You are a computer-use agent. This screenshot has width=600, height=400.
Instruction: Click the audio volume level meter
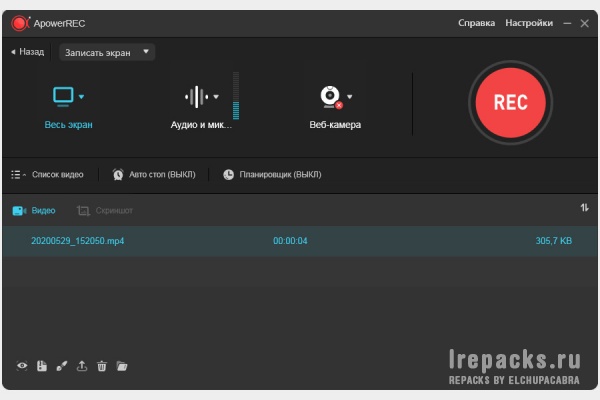tap(236, 96)
